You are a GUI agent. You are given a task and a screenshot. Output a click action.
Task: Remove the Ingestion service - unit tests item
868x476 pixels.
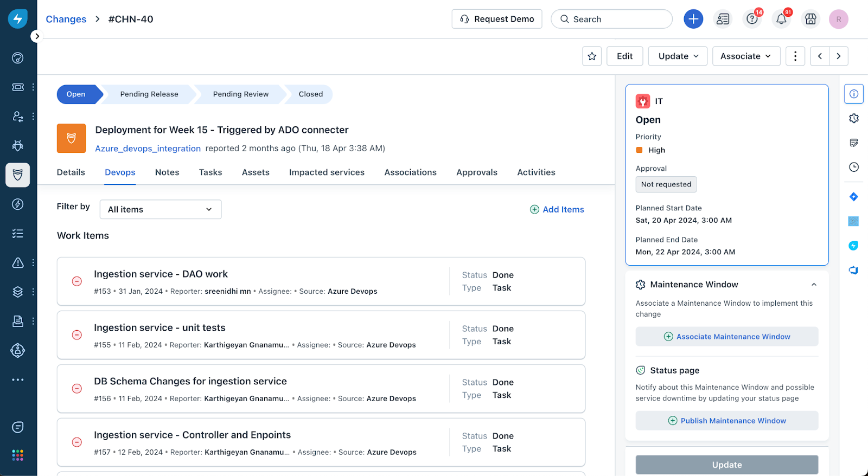(77, 335)
